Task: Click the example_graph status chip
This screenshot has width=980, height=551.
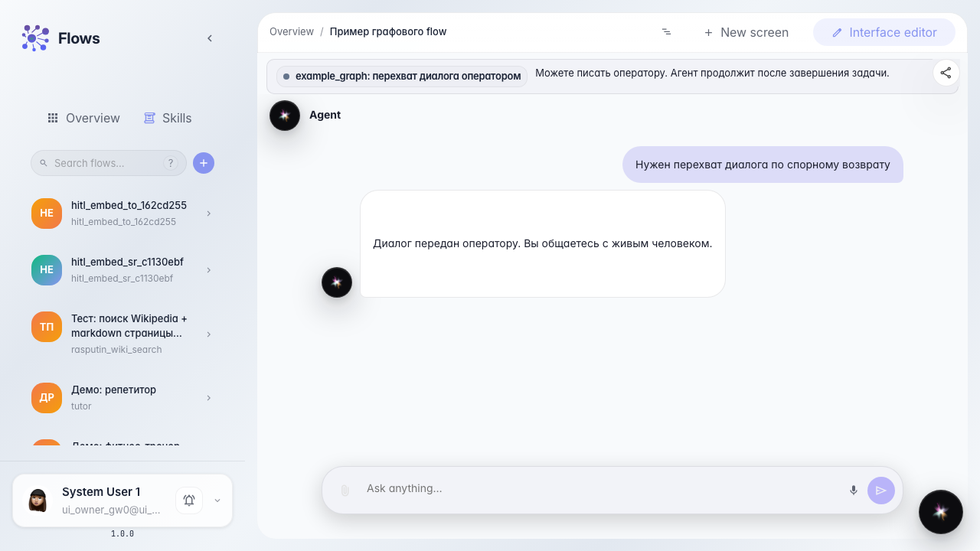Action: coord(402,77)
